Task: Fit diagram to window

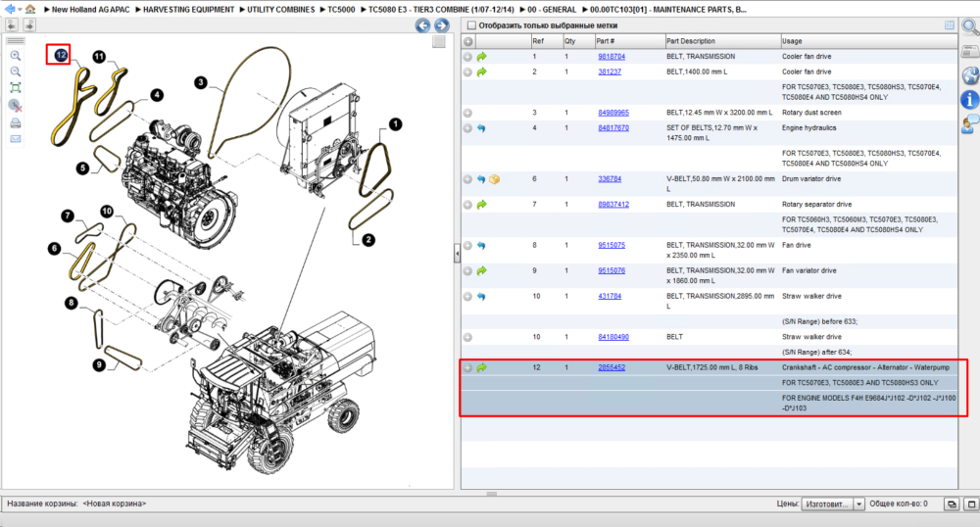Action: (16, 88)
